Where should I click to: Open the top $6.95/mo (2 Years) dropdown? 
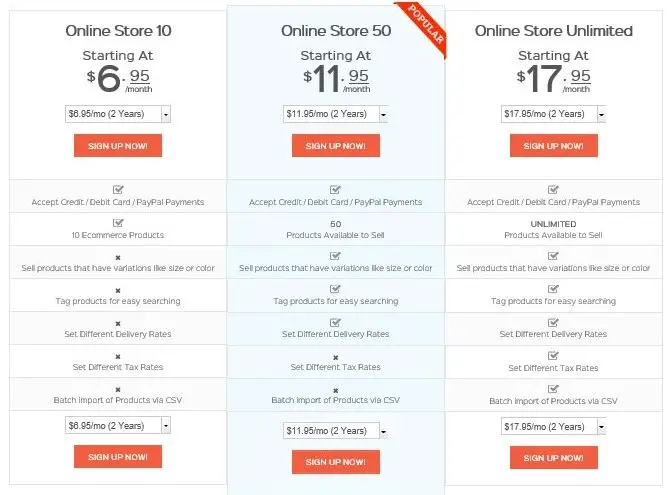point(118,114)
